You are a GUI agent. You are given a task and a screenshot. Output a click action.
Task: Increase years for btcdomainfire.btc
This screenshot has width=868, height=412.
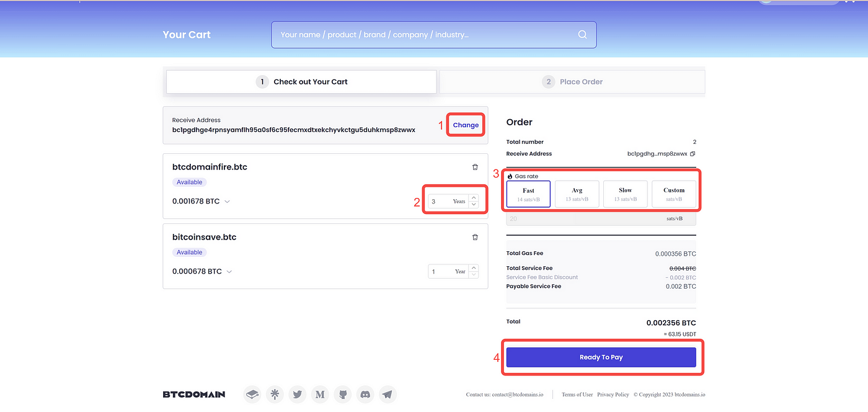coord(474,198)
